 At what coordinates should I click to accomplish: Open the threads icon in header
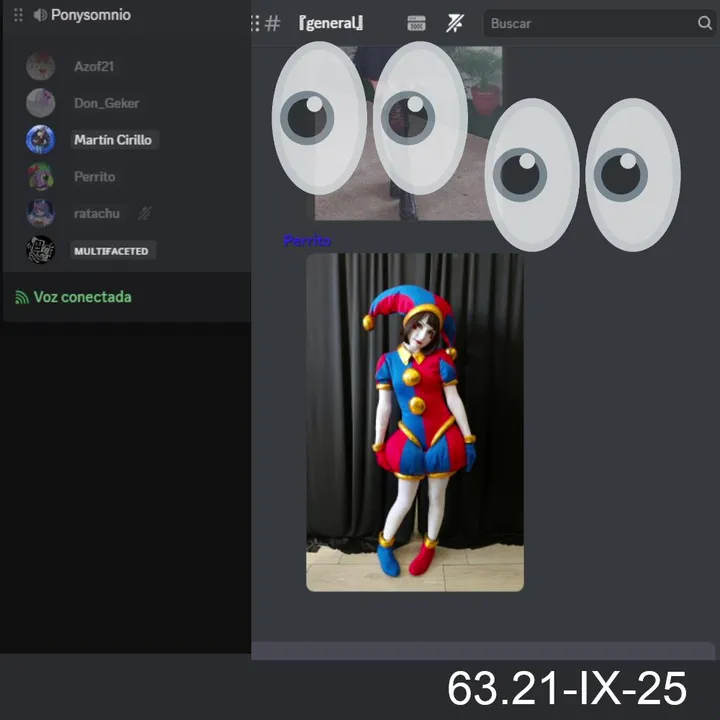pos(416,23)
